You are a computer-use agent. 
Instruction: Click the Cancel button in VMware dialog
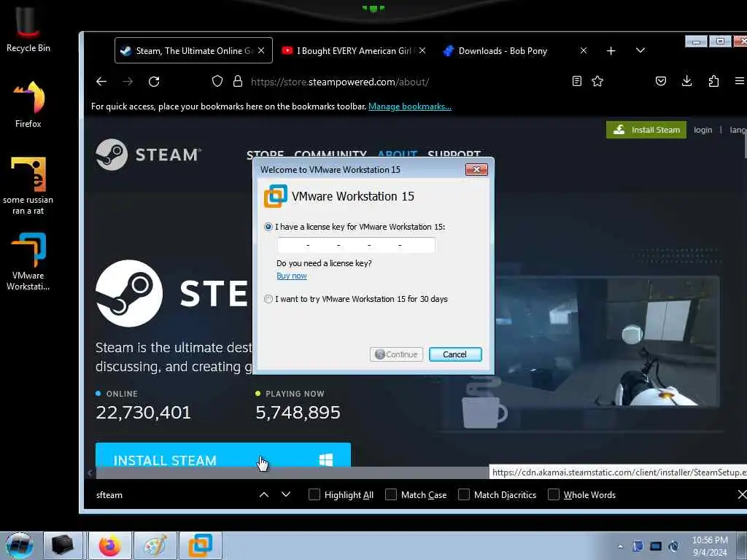coord(455,354)
